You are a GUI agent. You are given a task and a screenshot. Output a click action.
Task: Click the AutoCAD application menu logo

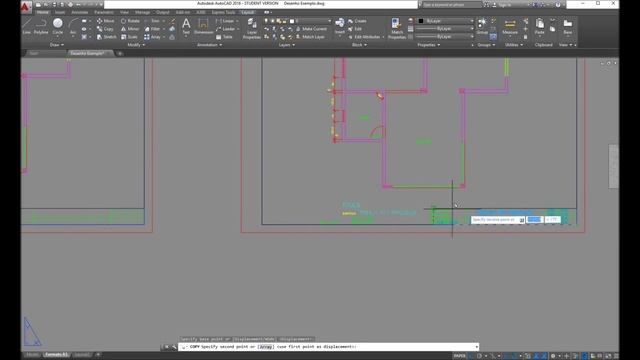click(26, 6)
